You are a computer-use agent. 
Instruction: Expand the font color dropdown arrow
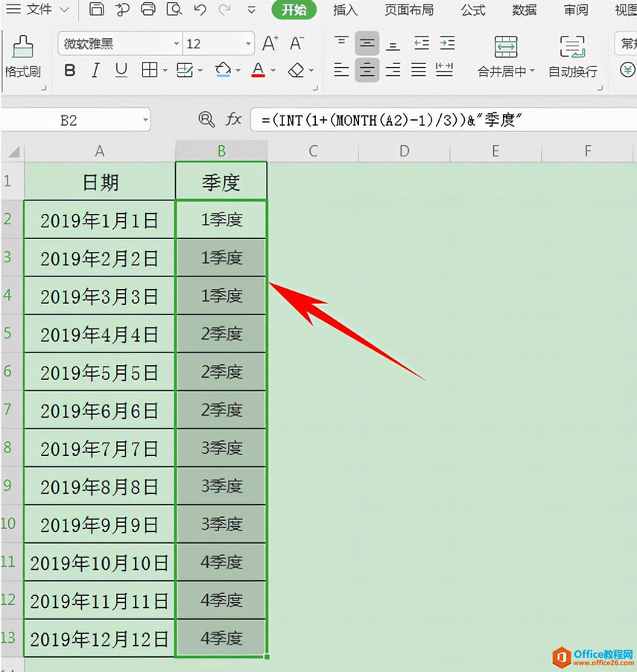(x=273, y=70)
